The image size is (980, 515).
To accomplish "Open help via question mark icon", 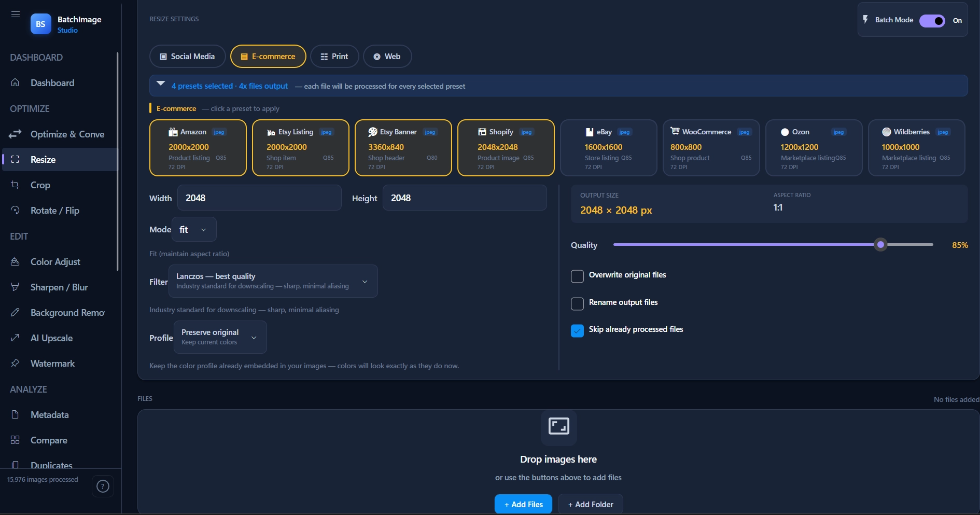I will 103,486.
